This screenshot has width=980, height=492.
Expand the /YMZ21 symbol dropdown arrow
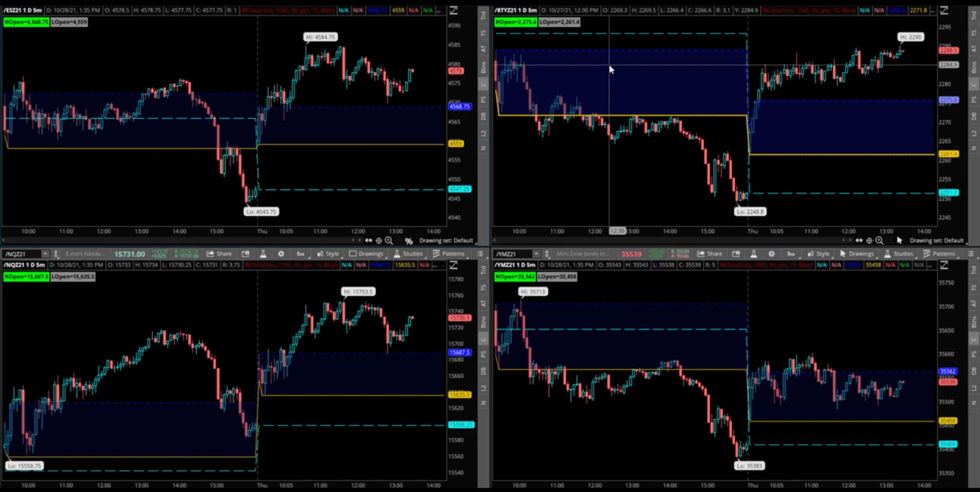pos(536,254)
